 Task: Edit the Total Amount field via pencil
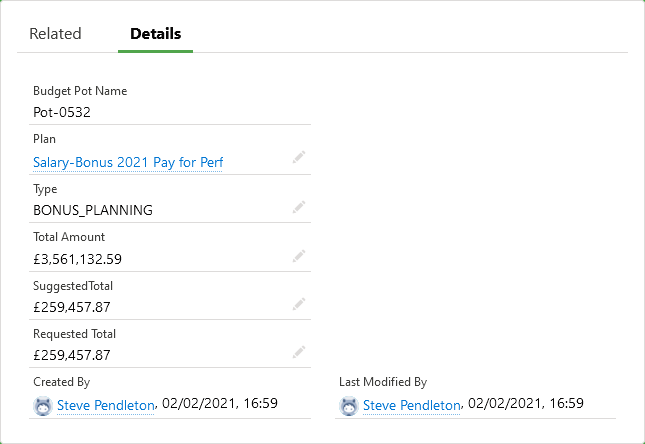pyautogui.click(x=298, y=256)
